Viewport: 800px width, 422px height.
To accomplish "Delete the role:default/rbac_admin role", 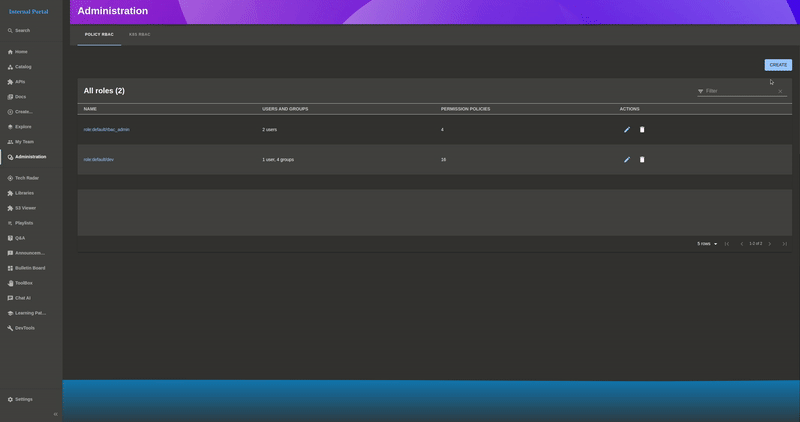I will pyautogui.click(x=642, y=130).
